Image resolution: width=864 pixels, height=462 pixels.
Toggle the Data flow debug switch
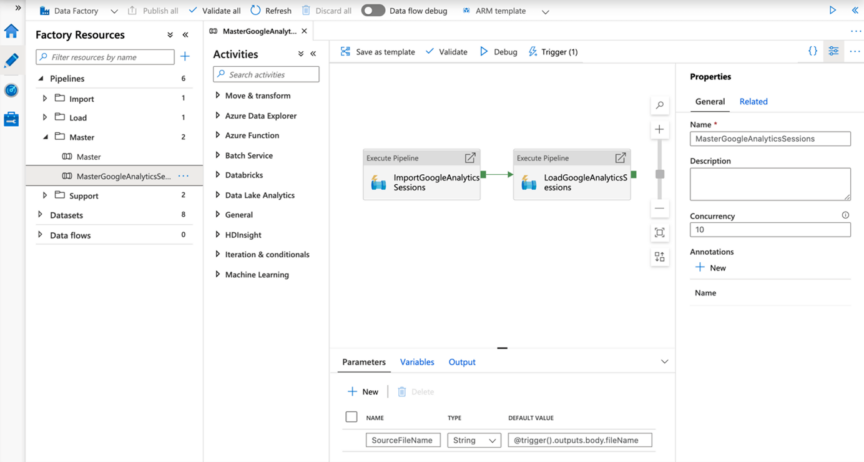[x=373, y=11]
